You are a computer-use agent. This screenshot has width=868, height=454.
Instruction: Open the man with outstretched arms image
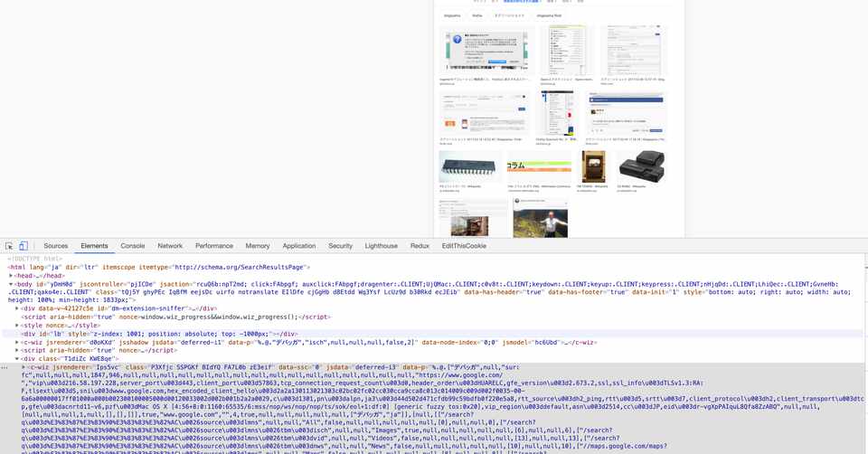(541, 219)
